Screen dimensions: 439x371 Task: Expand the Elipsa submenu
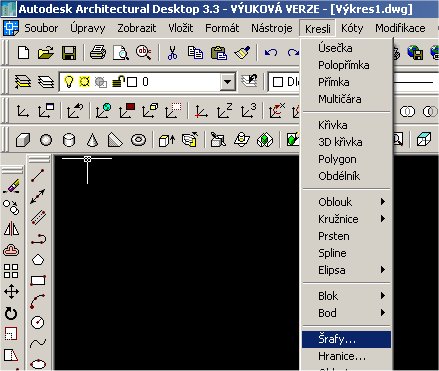[x=346, y=270]
